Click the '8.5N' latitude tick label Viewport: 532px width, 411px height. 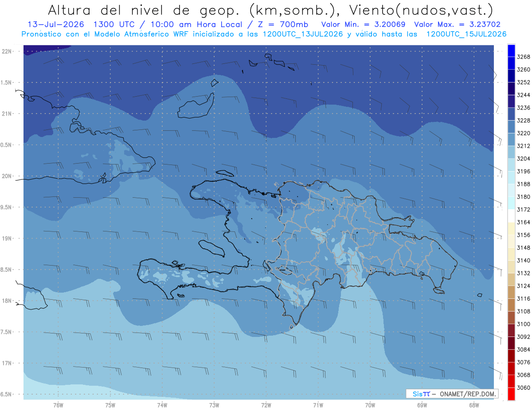pos(6,270)
